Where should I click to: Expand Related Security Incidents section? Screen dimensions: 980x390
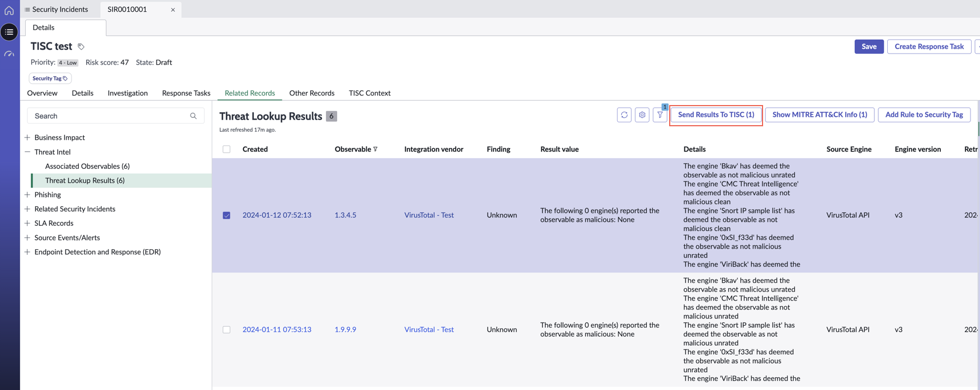point(27,209)
